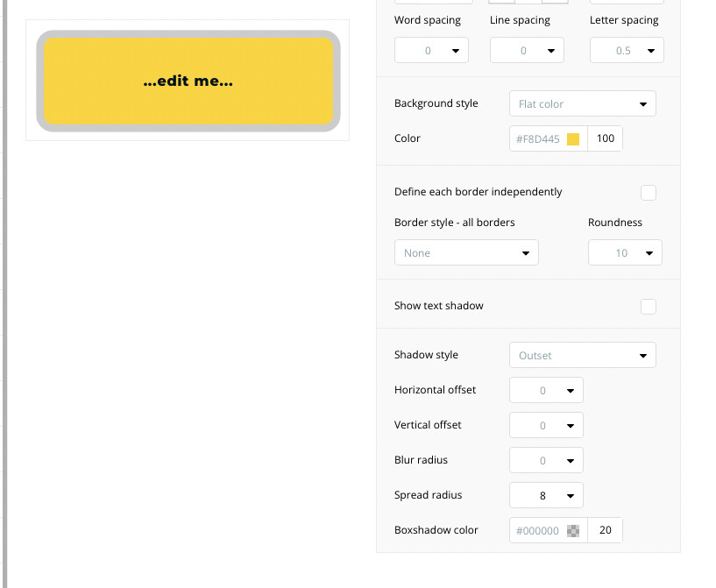Open the yellow background color swatch
The height and width of the screenshot is (588, 716).
point(573,139)
